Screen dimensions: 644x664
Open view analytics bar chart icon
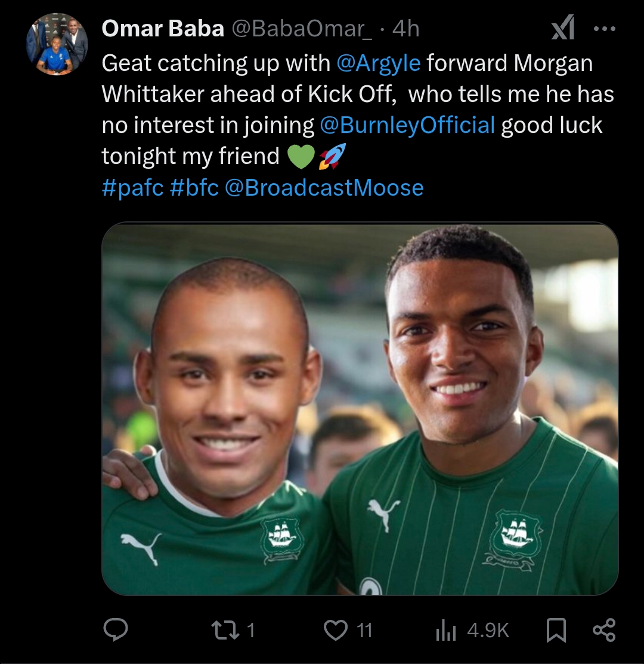point(446,631)
